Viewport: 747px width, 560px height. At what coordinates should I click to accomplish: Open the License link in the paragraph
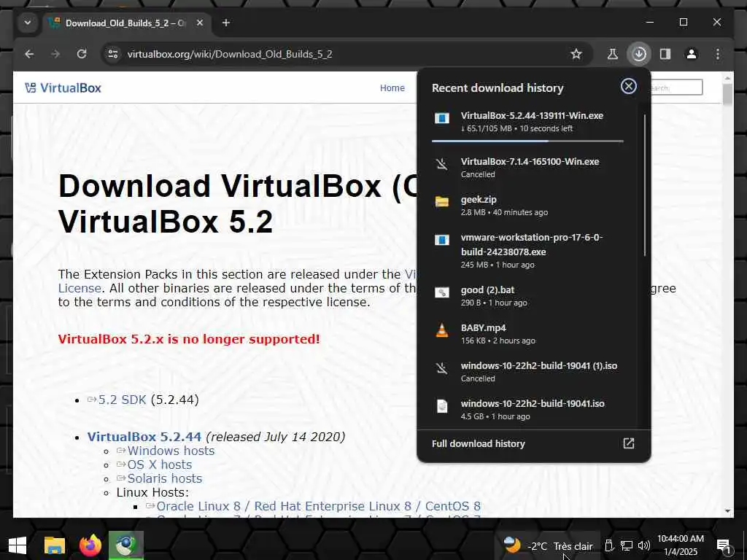79,288
